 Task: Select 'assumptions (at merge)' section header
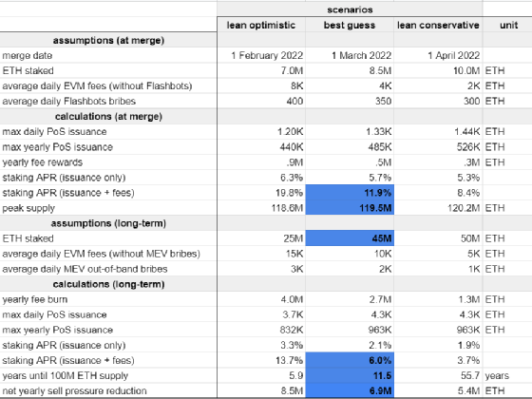click(108, 40)
